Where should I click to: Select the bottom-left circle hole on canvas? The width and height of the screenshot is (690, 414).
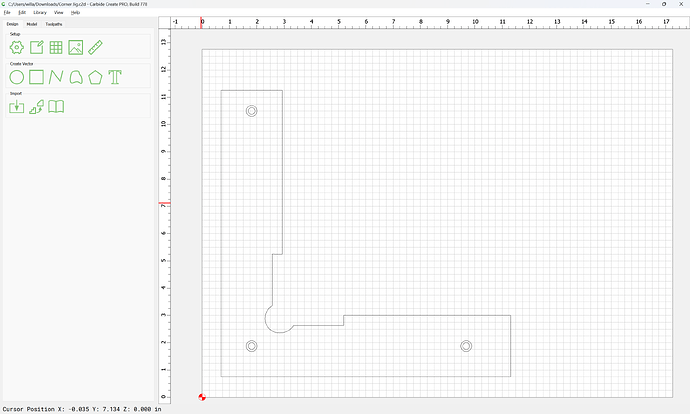252,346
